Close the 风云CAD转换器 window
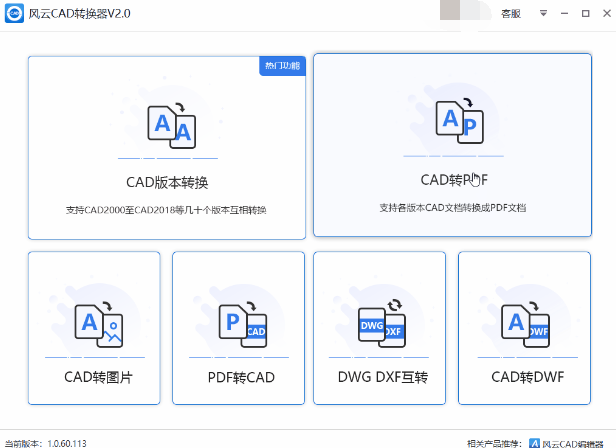Screen dimensions: 616x448 tap(607, 13)
